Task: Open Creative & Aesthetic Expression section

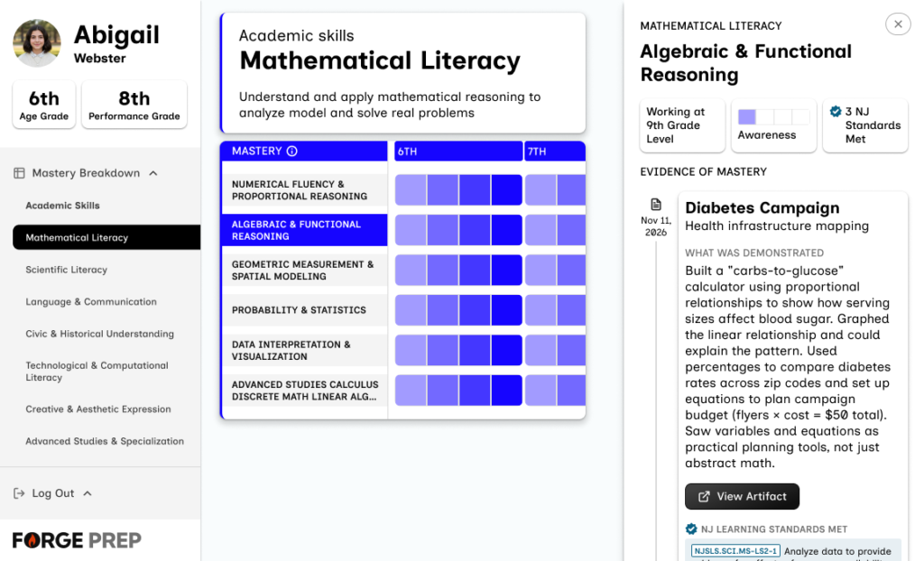Action: (x=97, y=409)
